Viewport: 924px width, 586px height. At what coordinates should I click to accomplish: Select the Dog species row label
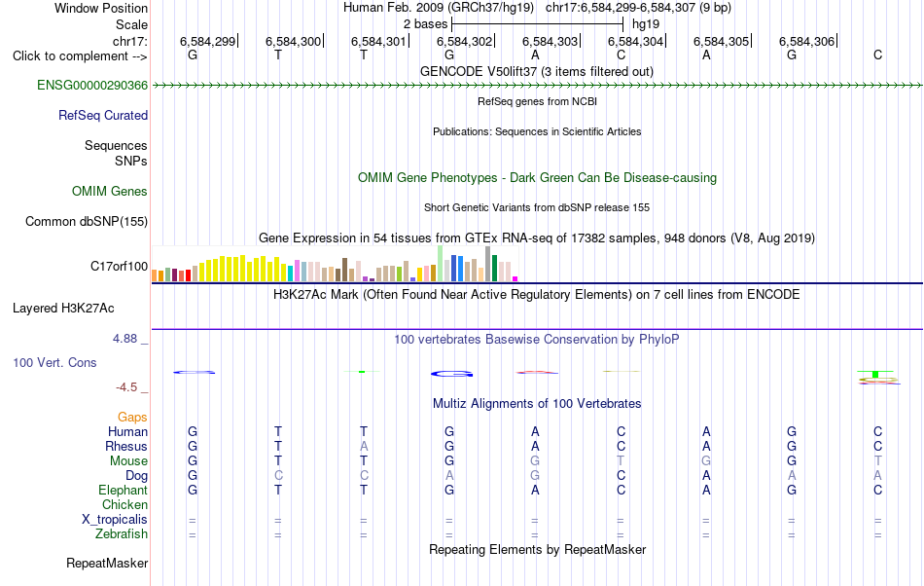point(136,476)
